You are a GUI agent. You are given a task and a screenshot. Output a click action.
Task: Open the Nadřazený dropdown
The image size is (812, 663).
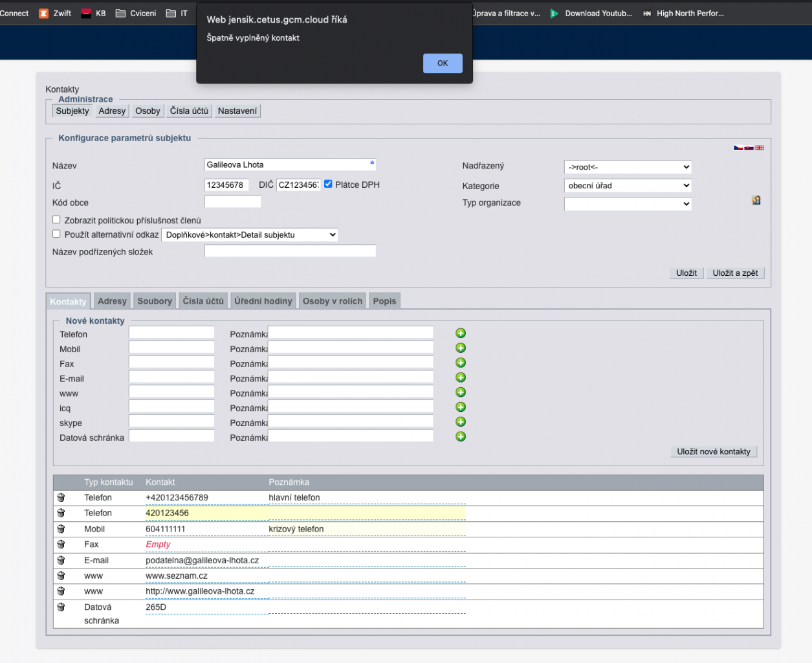point(628,167)
